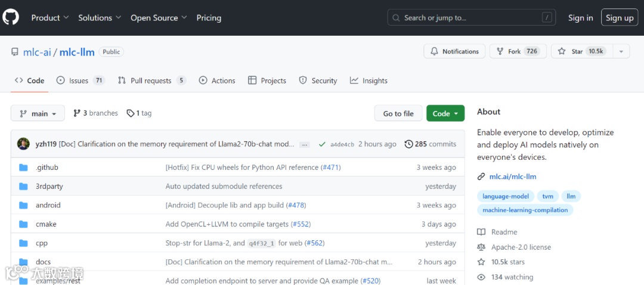
Task: Open the main branch selector dropdown
Action: coord(38,113)
